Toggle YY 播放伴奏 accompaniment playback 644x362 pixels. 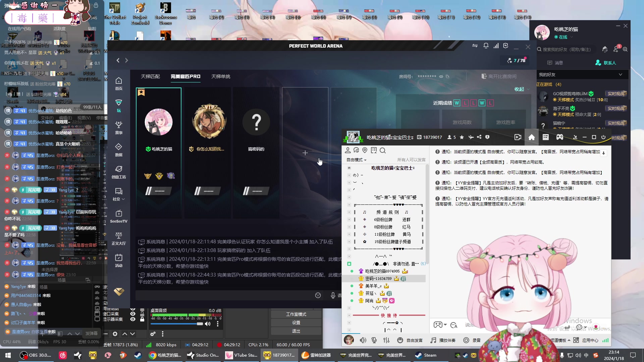click(443, 340)
